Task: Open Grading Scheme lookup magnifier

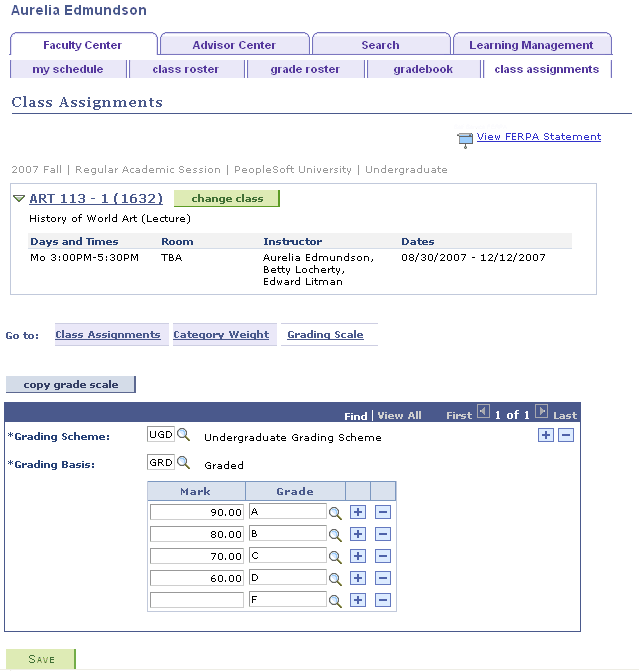Action: click(x=184, y=435)
